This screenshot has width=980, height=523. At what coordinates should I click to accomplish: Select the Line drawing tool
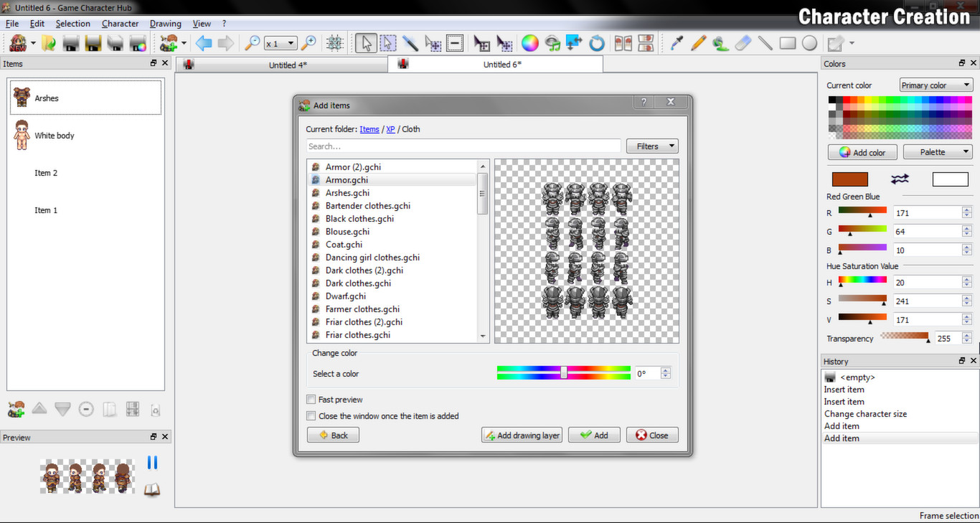click(765, 43)
